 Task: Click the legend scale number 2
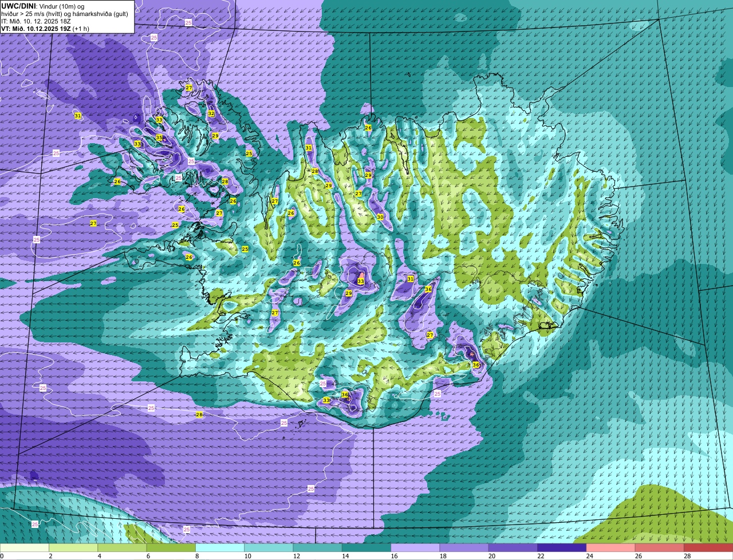click(50, 556)
